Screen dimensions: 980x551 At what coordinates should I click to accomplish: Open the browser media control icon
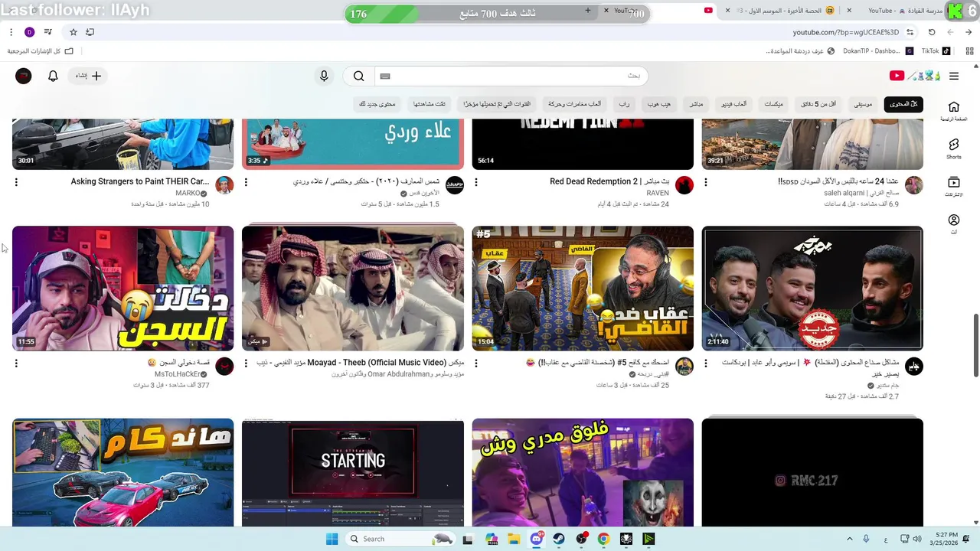(x=48, y=32)
